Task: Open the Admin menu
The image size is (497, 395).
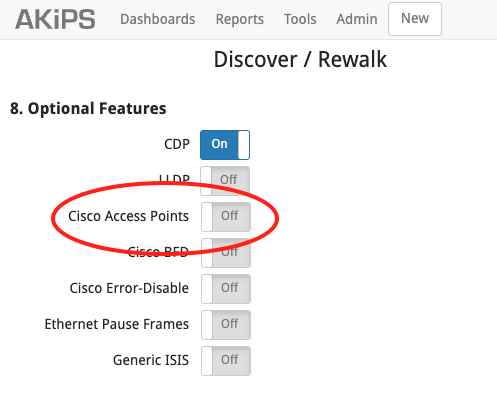Action: [x=357, y=19]
